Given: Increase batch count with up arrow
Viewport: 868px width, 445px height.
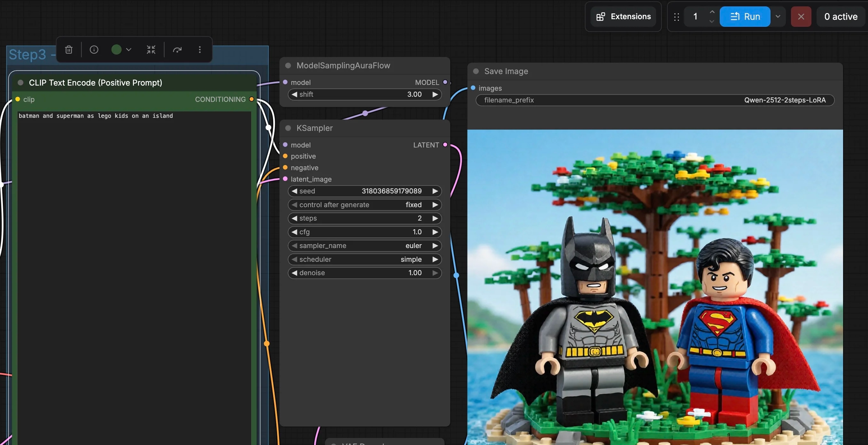Looking at the screenshot, I should pos(712,12).
